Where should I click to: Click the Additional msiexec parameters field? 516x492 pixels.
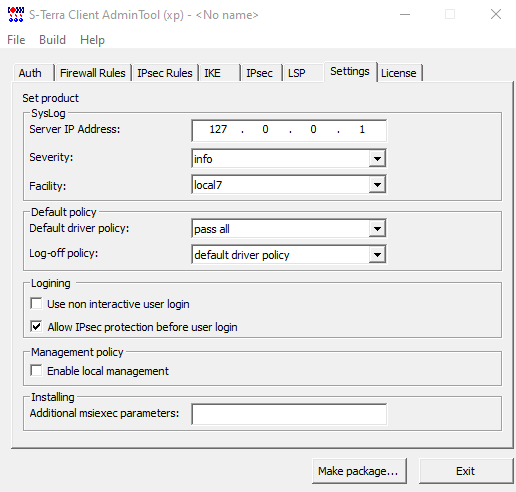tap(289, 414)
